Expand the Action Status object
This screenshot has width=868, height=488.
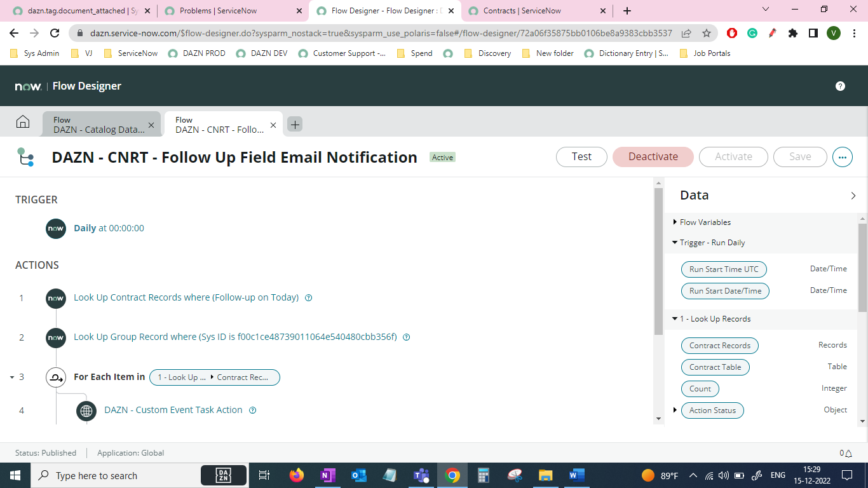pos(675,410)
